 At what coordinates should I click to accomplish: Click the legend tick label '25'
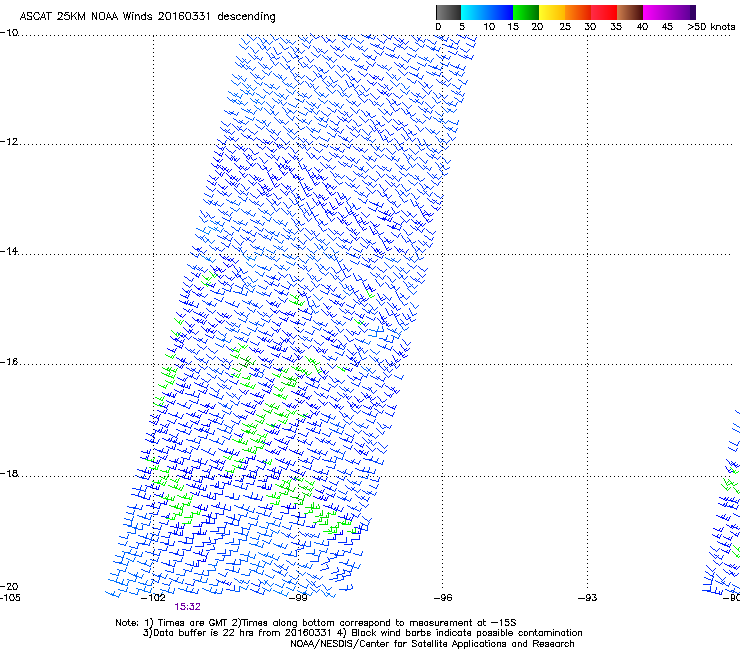(x=565, y=27)
